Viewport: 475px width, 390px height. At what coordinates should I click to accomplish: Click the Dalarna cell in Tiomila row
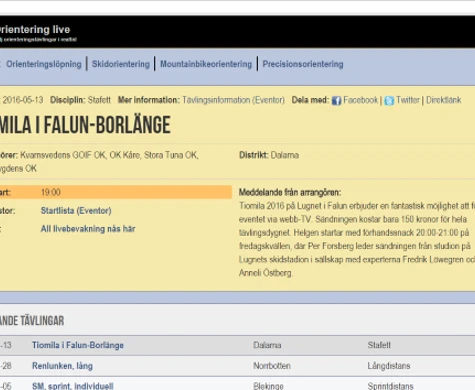click(x=267, y=345)
